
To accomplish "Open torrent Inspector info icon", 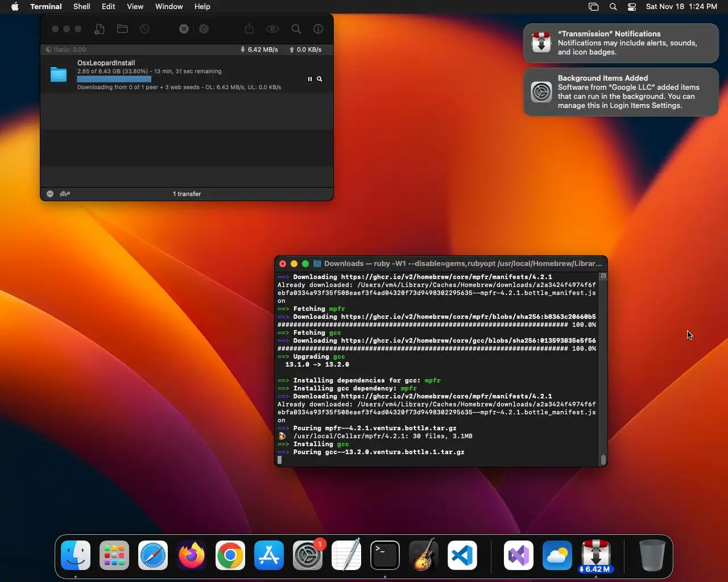I will click(x=318, y=29).
